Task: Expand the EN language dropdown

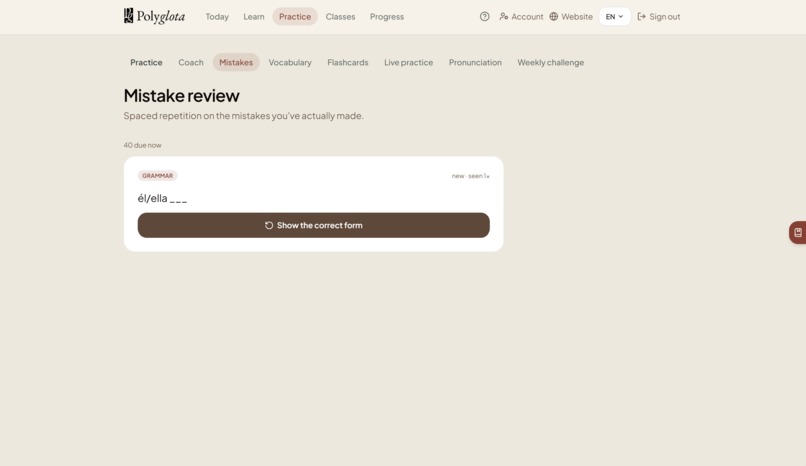Action: 614,16
